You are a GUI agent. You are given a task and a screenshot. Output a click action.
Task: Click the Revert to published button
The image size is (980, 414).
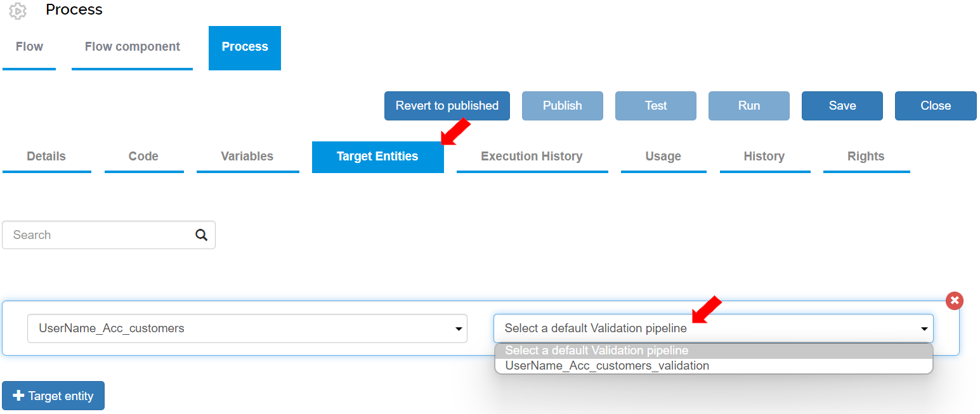point(447,106)
